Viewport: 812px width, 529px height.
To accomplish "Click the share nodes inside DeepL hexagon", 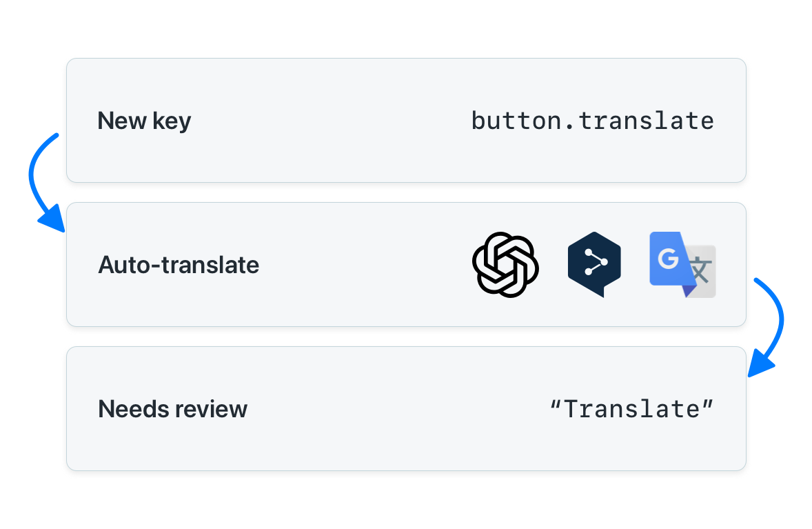I will point(596,261).
